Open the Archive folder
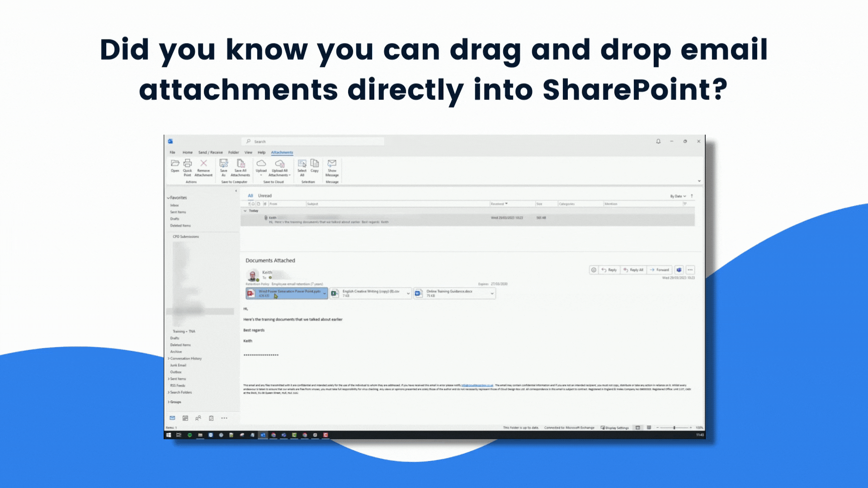 pyautogui.click(x=176, y=352)
